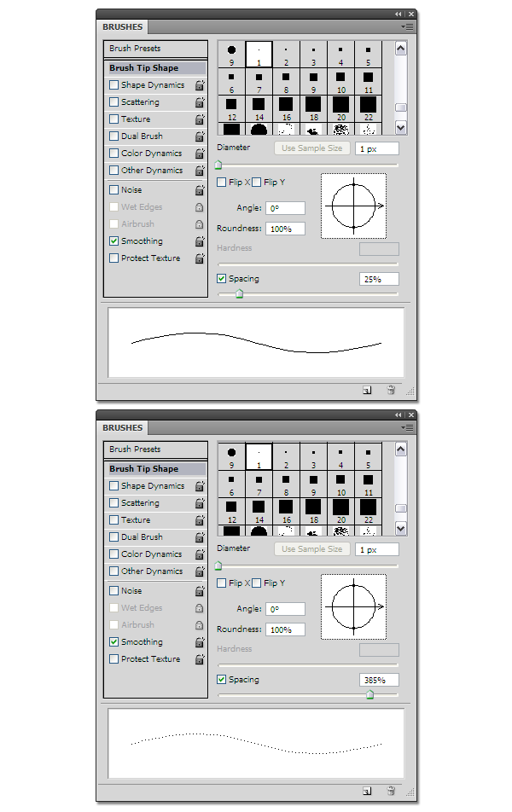Screen dimensions: 512x812
Task: Enable the Scattering checkbox in the top panel
Action: tap(114, 102)
